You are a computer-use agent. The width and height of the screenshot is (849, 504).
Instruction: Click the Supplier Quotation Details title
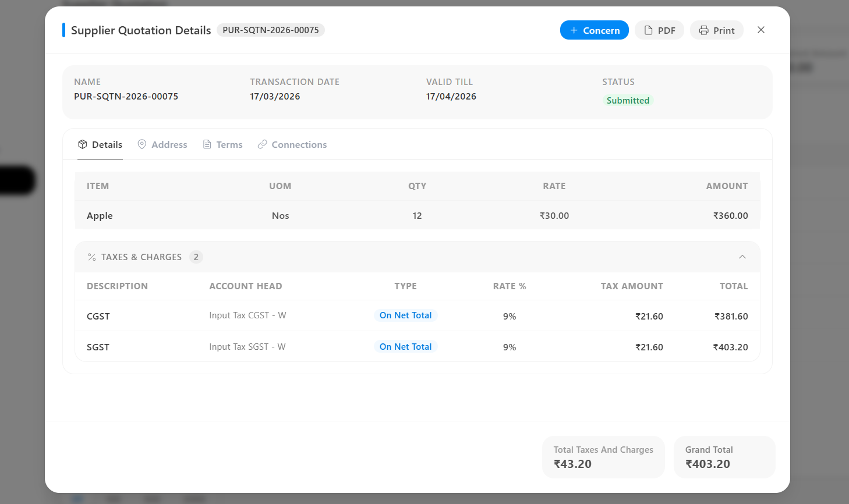pyautogui.click(x=141, y=30)
